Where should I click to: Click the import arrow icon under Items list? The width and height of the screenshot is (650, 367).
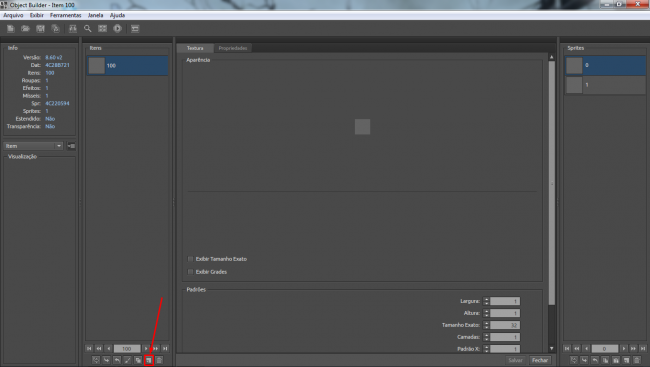(107, 360)
